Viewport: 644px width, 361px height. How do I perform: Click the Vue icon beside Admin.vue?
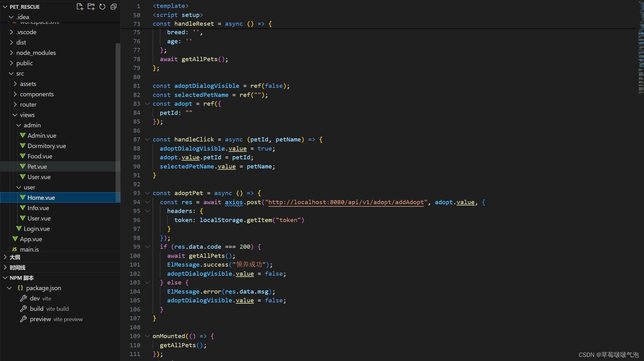click(x=23, y=135)
